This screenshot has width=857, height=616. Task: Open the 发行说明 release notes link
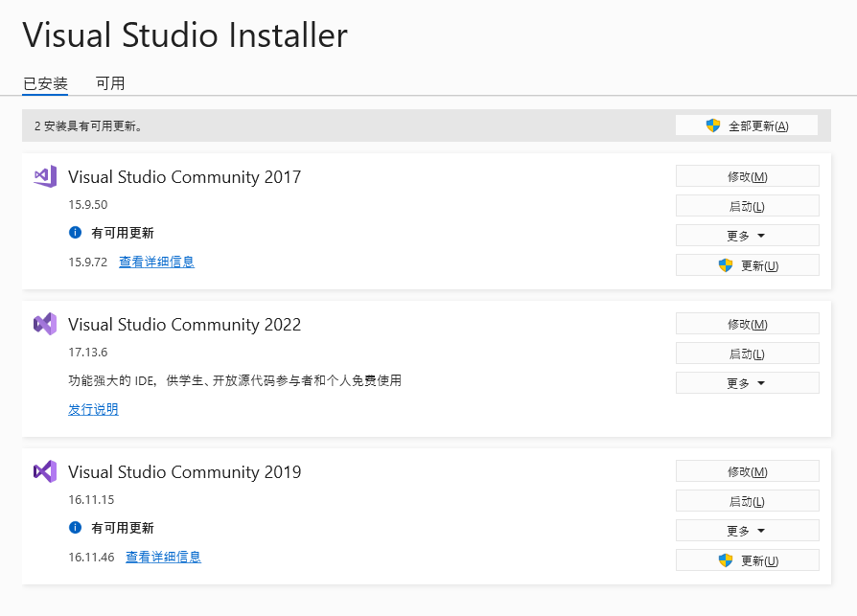point(93,410)
